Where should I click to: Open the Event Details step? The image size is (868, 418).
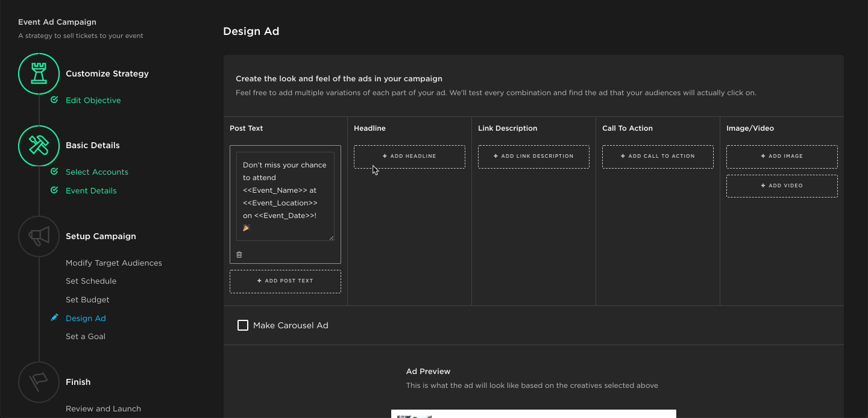click(x=91, y=190)
